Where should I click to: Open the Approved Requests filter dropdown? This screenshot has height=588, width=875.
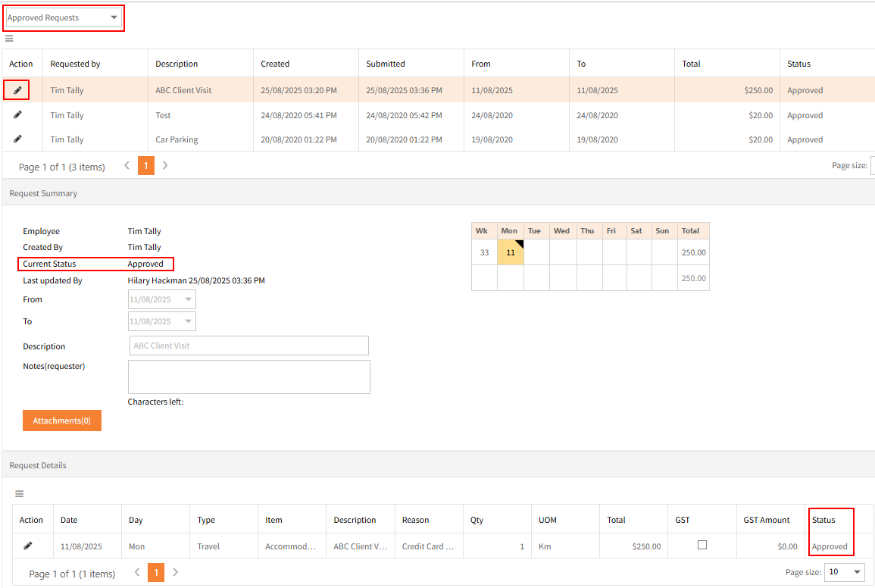(x=62, y=18)
